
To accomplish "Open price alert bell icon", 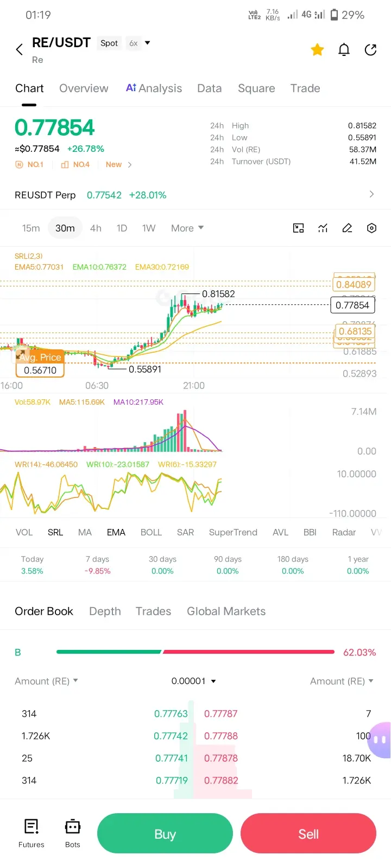I will tap(344, 50).
